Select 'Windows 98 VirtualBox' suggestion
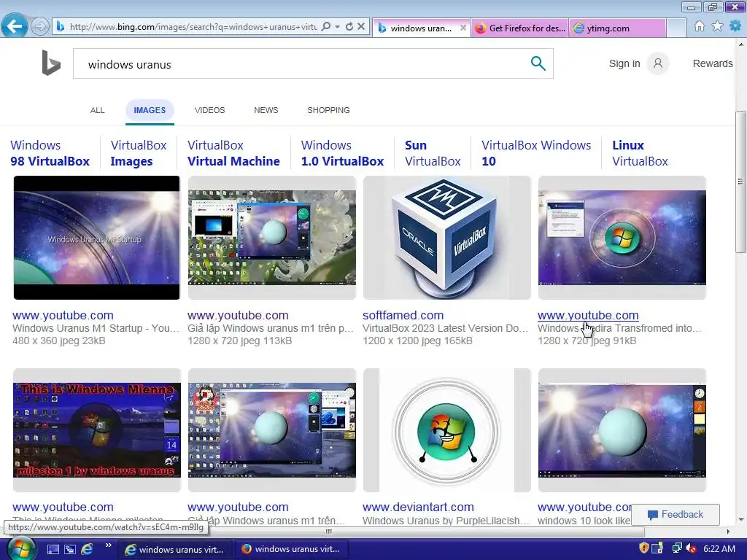The width and height of the screenshot is (747, 560). [x=50, y=153]
